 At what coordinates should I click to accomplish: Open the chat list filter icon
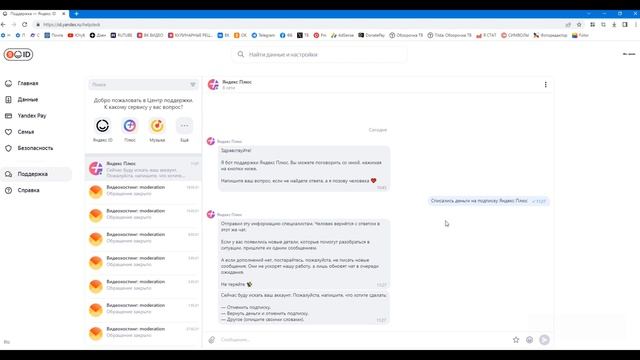(193, 84)
